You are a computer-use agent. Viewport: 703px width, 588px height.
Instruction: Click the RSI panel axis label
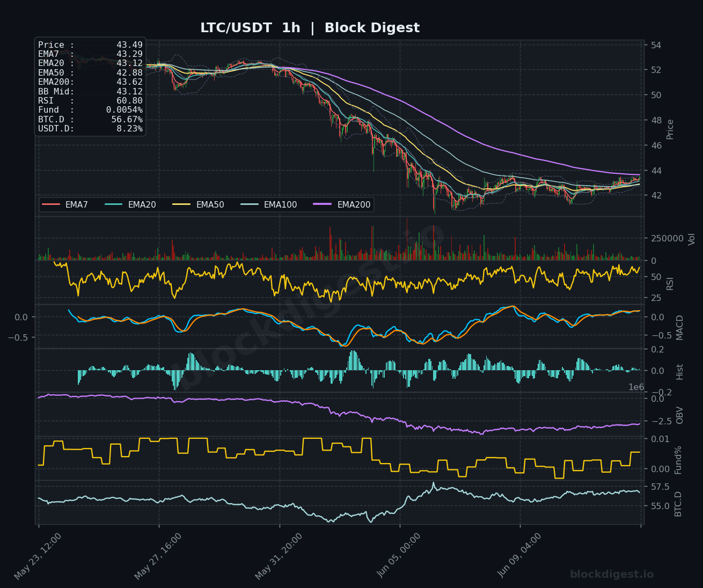click(670, 283)
